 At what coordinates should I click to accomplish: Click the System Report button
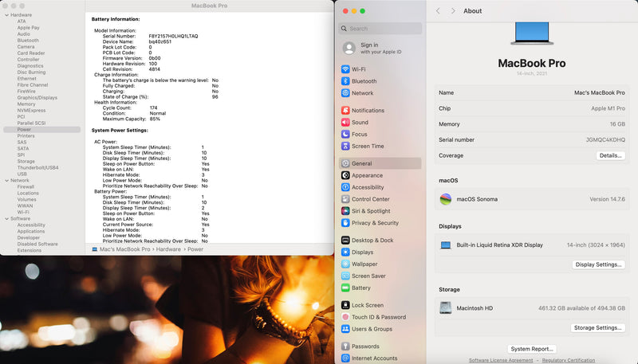click(x=532, y=349)
